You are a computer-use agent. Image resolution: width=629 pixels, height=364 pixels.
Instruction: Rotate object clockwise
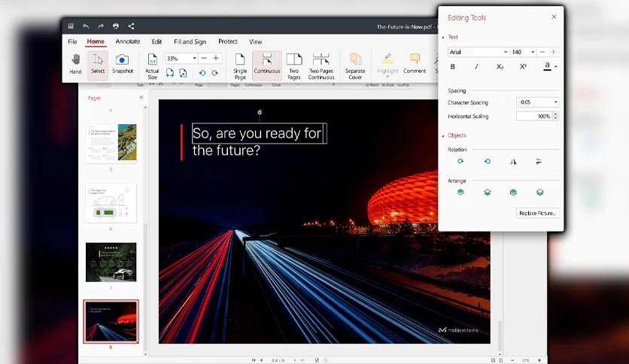tap(460, 161)
